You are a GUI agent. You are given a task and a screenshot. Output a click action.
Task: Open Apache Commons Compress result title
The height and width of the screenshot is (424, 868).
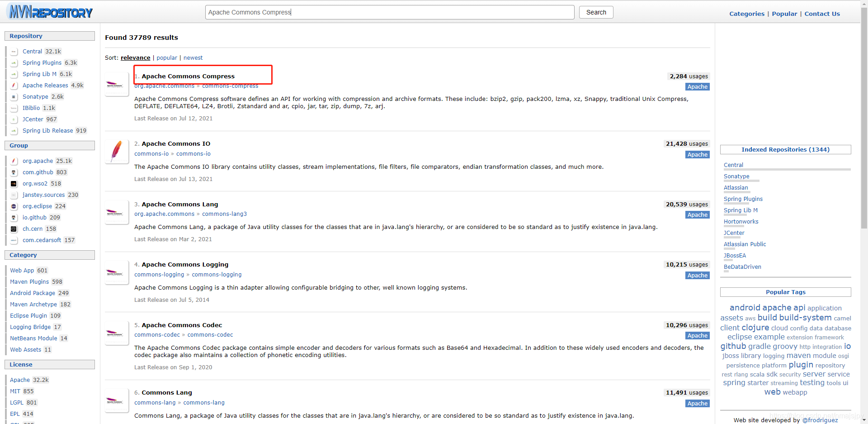188,76
